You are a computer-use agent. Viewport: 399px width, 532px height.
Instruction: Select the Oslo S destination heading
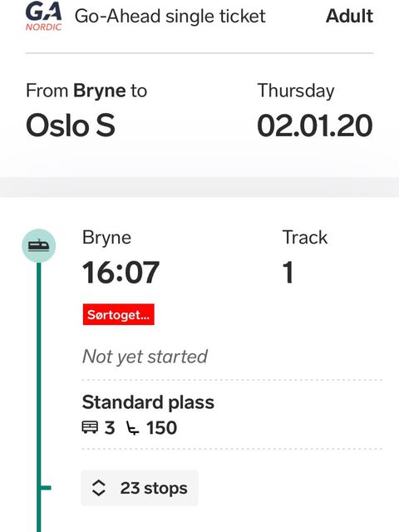(x=71, y=126)
